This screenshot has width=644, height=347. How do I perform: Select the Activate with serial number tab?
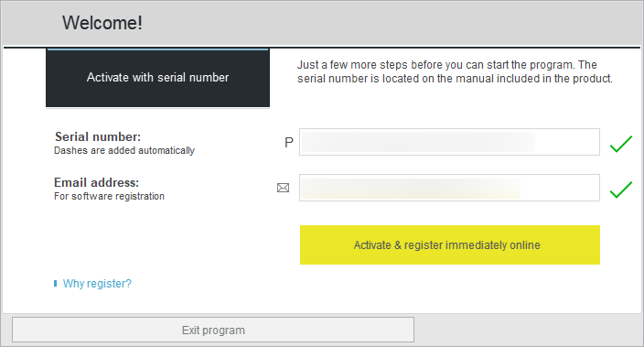pyautogui.click(x=157, y=78)
